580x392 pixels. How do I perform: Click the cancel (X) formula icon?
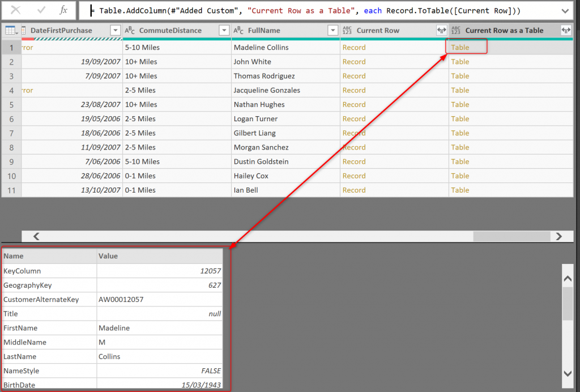pos(16,10)
